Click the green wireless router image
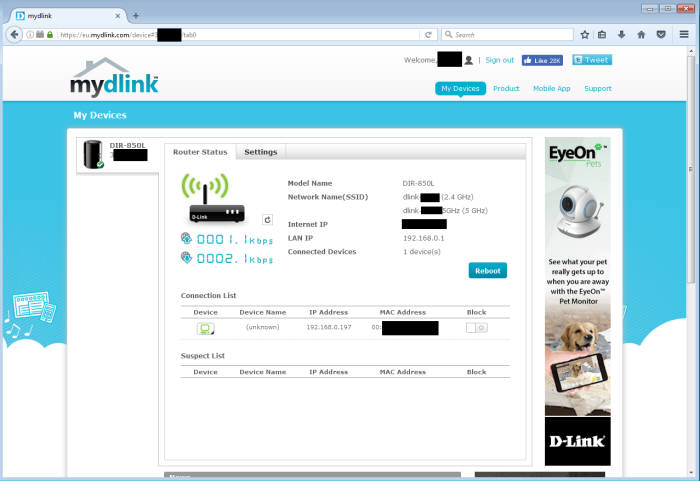 [212, 197]
